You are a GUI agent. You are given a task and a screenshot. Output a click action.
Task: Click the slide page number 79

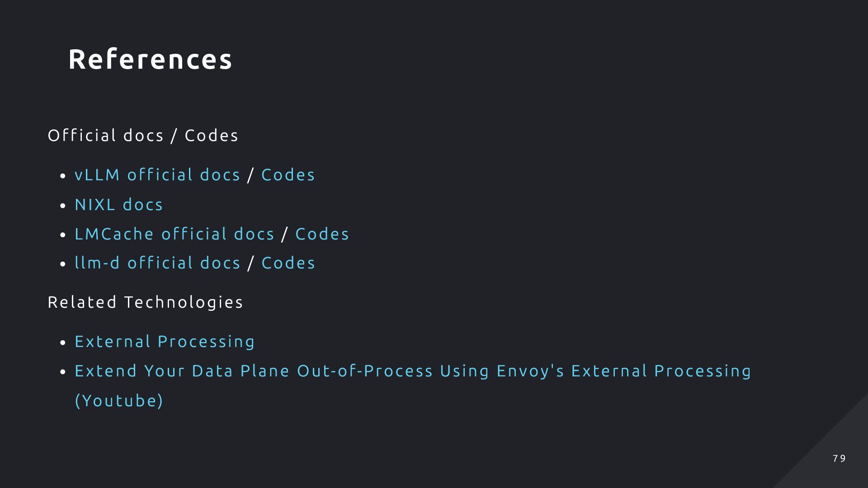pos(839,459)
